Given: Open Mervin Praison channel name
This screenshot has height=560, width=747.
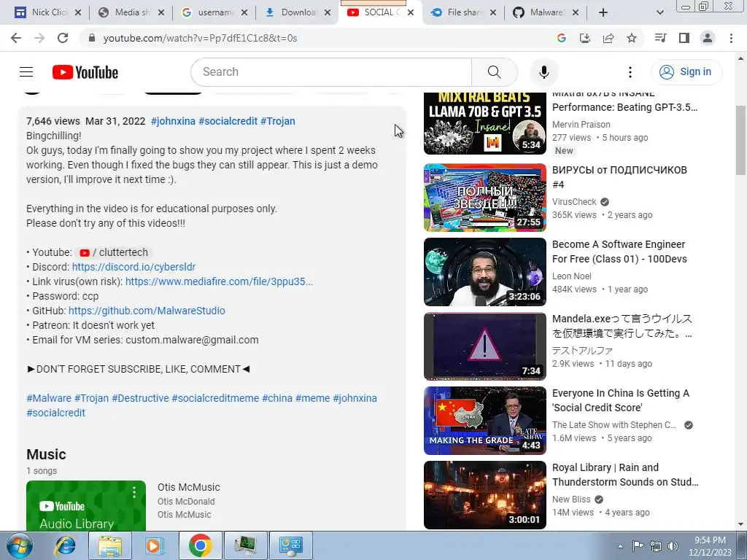Looking at the screenshot, I should point(581,124).
